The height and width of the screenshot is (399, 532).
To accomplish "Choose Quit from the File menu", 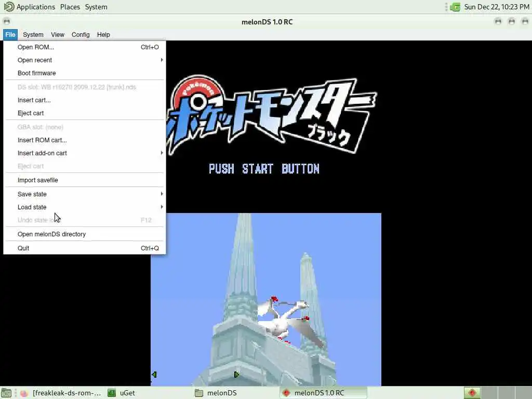I will pyautogui.click(x=85, y=248).
